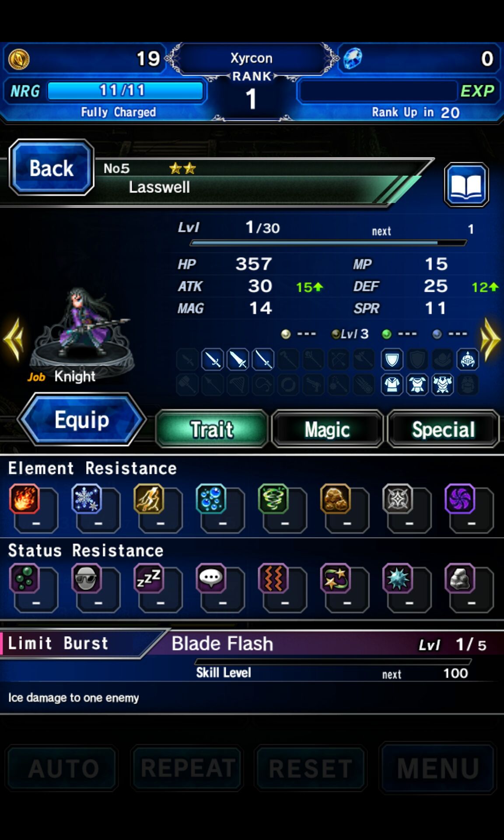Tap the gil coin icon

point(19,59)
